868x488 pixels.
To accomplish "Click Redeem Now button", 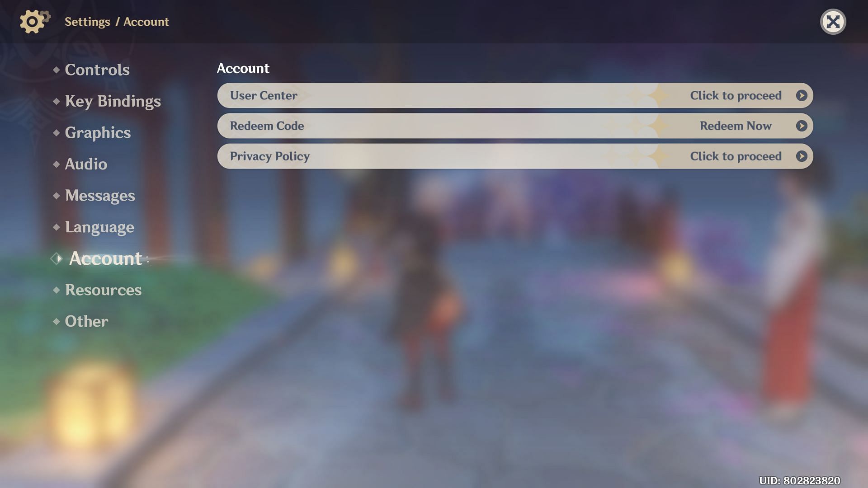I will pos(736,125).
